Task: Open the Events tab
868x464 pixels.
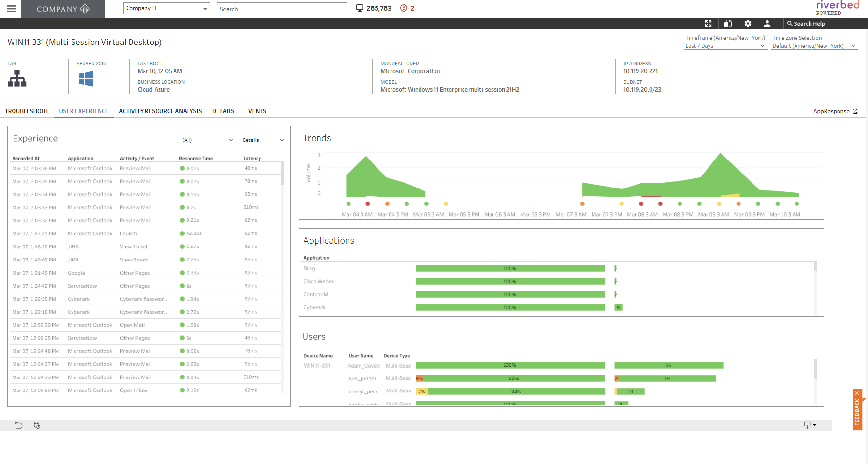Action: [x=256, y=111]
